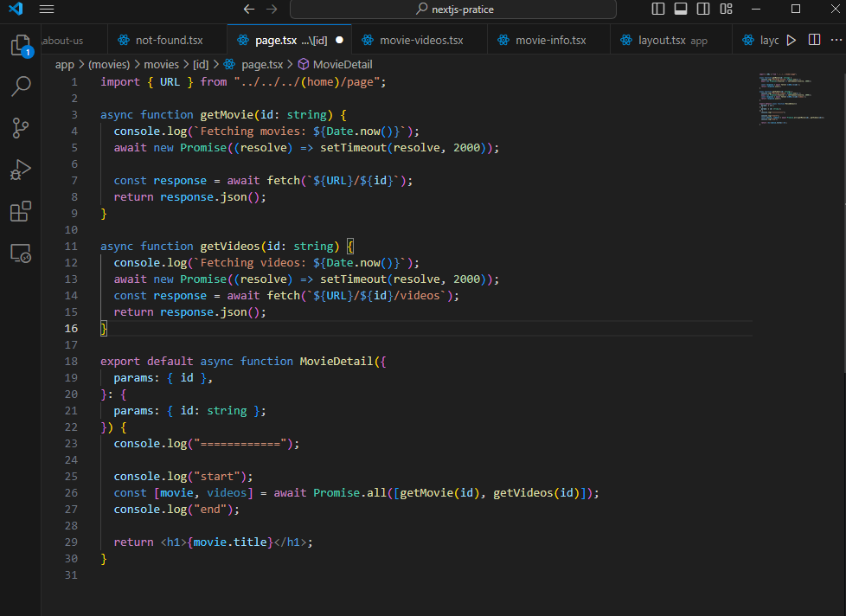Select the movies breadcrumb segment
The width and height of the screenshot is (846, 616).
tap(161, 65)
